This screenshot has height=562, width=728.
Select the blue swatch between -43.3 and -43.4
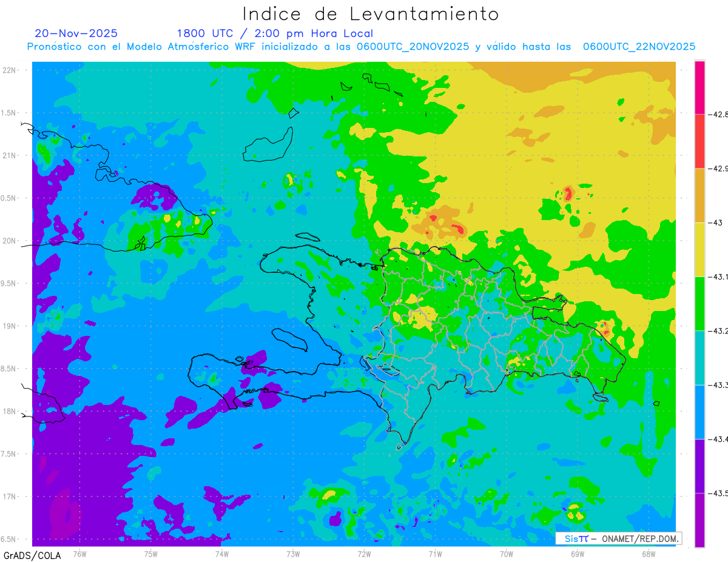pyautogui.click(x=700, y=412)
